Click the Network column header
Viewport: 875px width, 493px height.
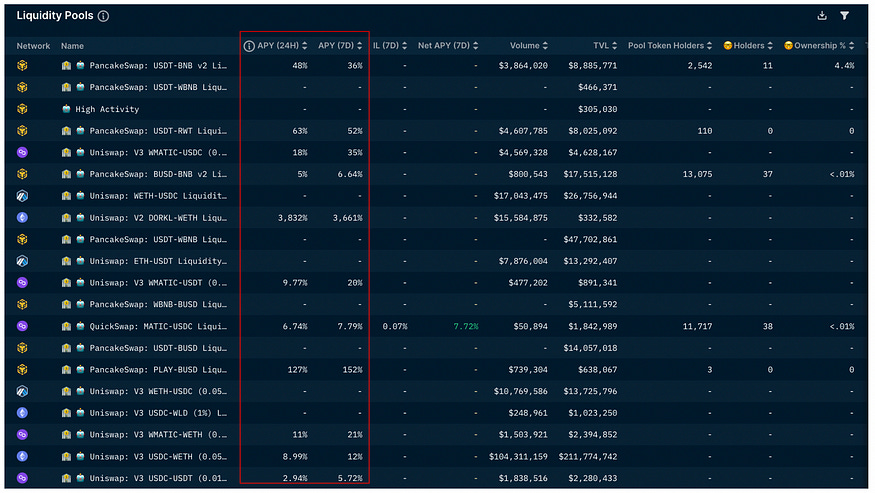pyautogui.click(x=33, y=46)
